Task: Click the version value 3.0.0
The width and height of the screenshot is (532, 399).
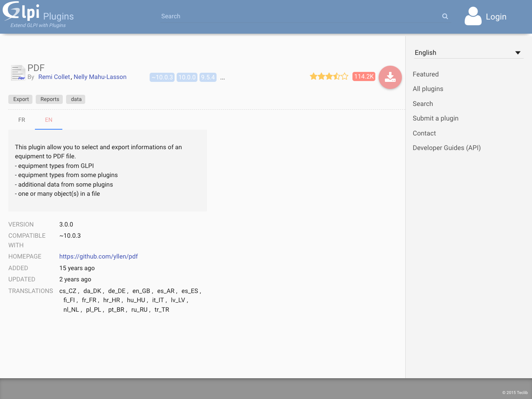Action: tap(66, 224)
